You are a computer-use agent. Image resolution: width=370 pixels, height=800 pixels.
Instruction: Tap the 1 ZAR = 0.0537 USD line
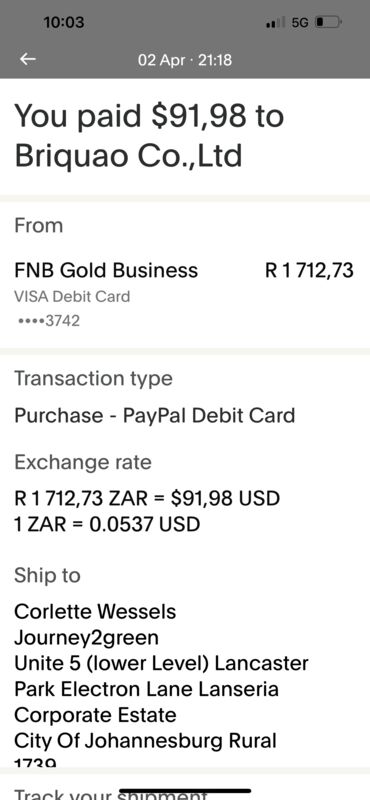click(x=107, y=524)
